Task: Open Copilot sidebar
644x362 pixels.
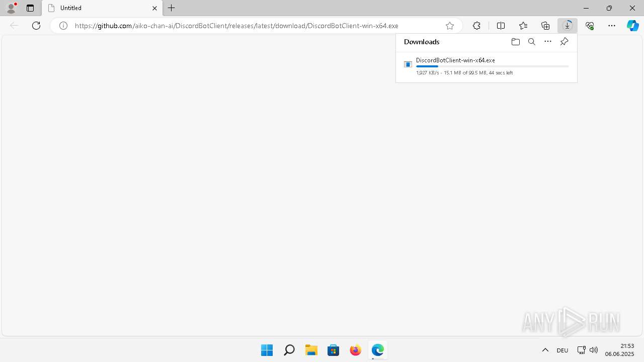Action: (633, 26)
